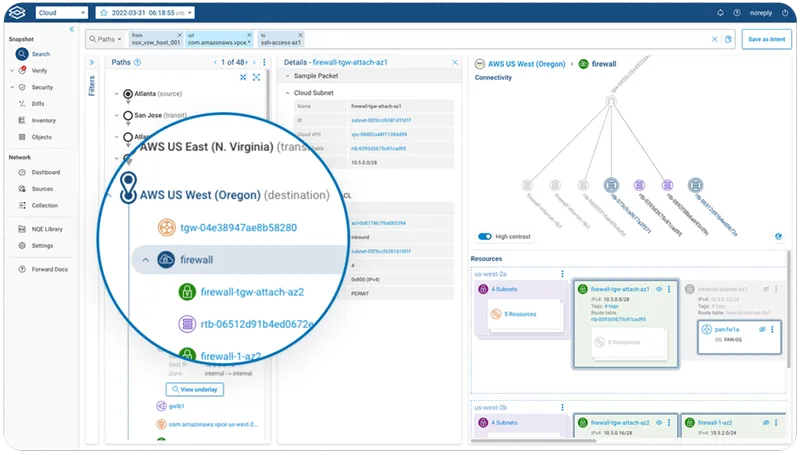This screenshot has height=455, width=800.
Task: Toggle visibility eye for pan-fw1a
Action: pos(762,328)
